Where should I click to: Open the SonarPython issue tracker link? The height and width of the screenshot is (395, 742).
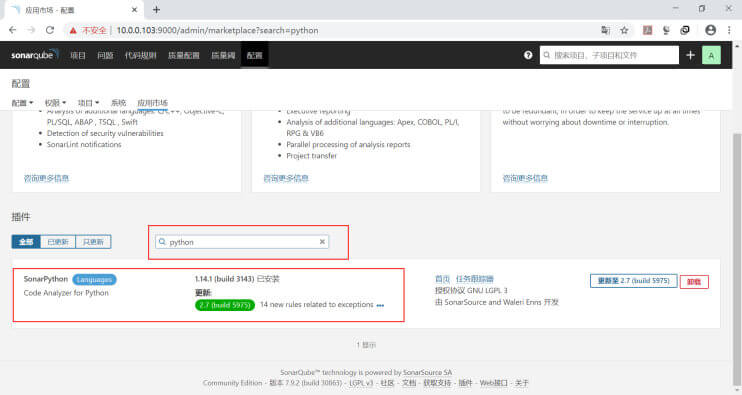click(475, 279)
